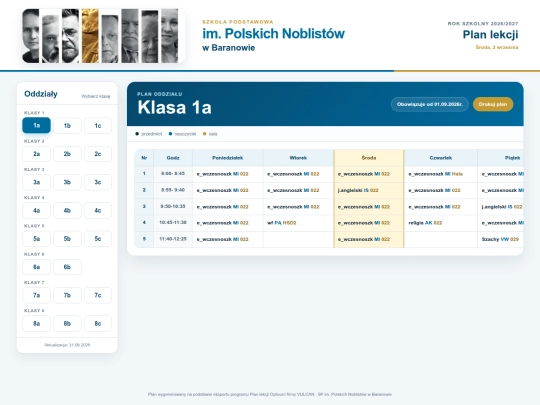
Task: Open class 5a plan
Action: click(x=36, y=239)
